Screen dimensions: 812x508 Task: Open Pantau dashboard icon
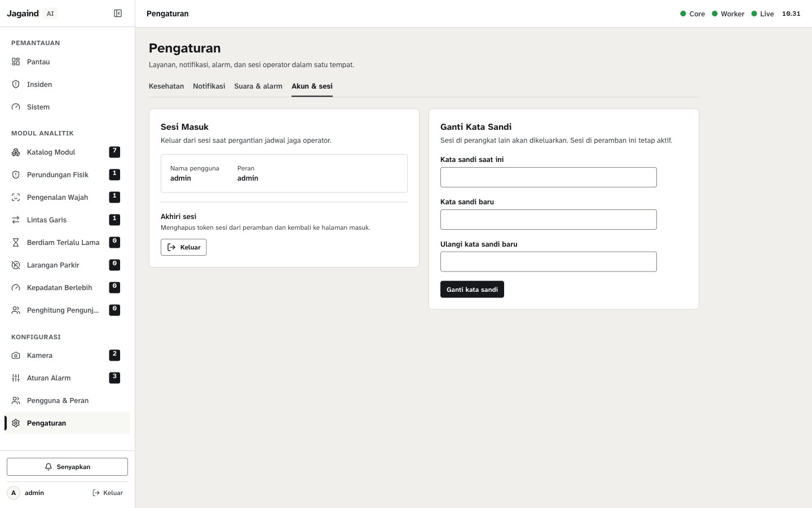coord(16,62)
